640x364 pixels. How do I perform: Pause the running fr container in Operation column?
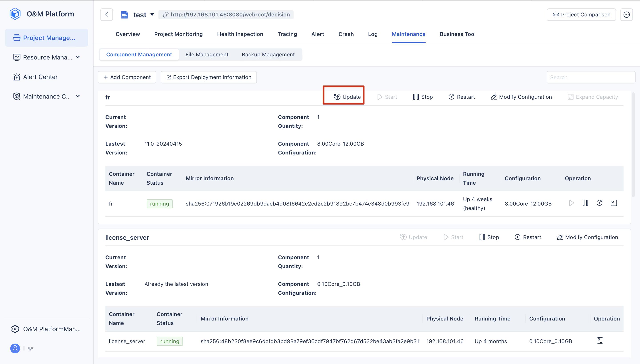coord(585,203)
